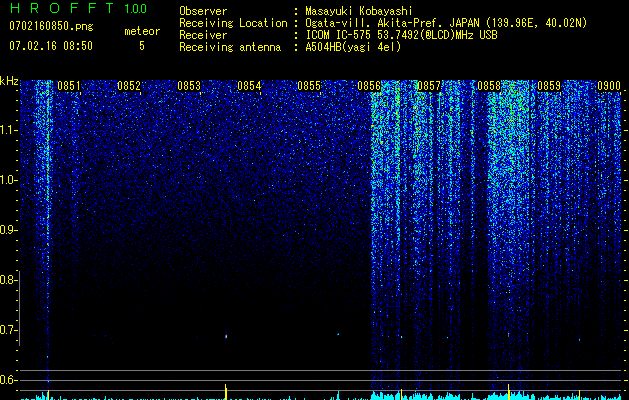Click the 'meteor' label
This screenshot has height=400, width=629.
(142, 31)
